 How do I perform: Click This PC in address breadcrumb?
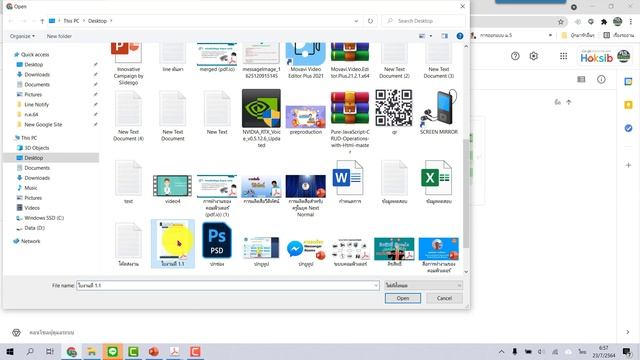pos(71,21)
